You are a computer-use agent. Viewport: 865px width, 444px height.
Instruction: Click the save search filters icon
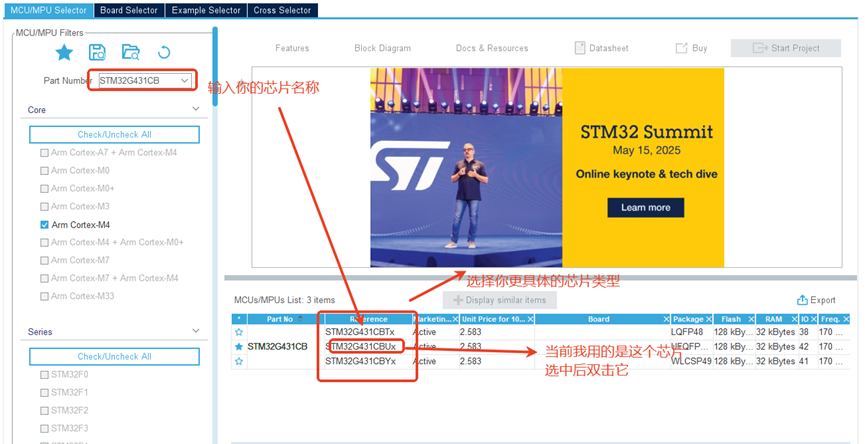(97, 52)
